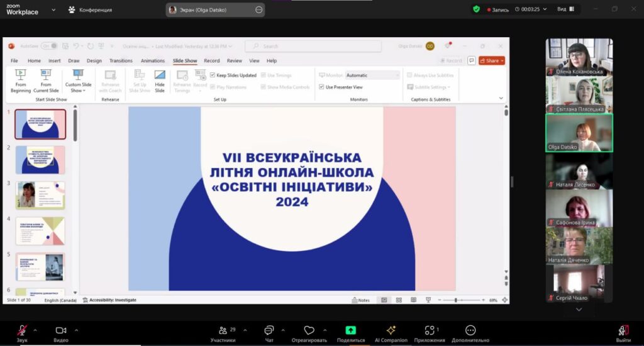Screen dimensions: 644x346
Task: Switch to Slide Sorter view icon
Action: (x=399, y=300)
